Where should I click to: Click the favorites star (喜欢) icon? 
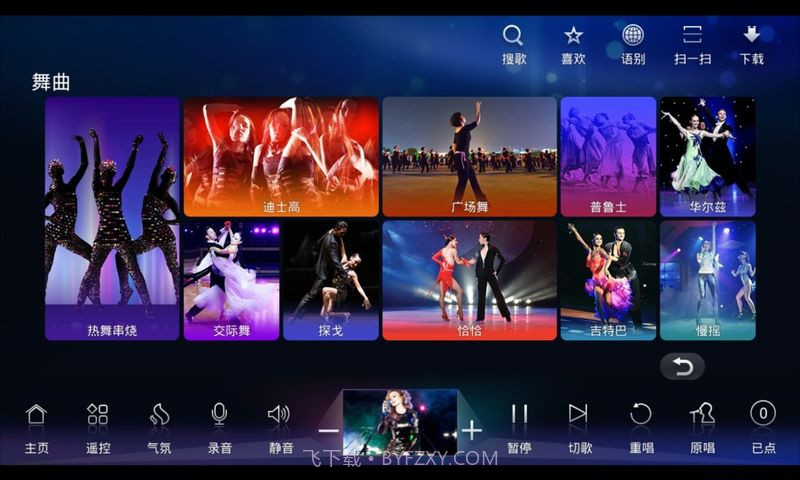(573, 37)
